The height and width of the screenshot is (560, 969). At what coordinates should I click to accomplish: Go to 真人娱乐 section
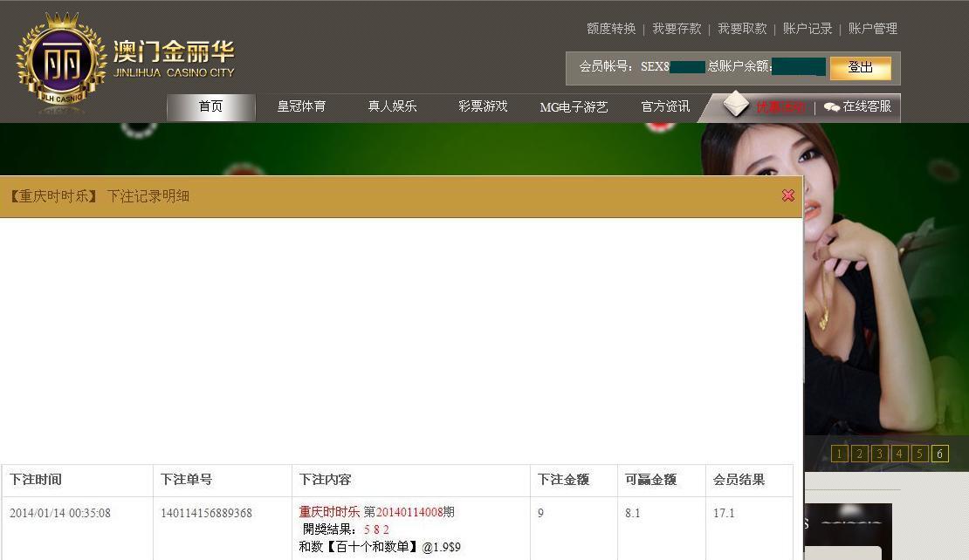coord(393,106)
